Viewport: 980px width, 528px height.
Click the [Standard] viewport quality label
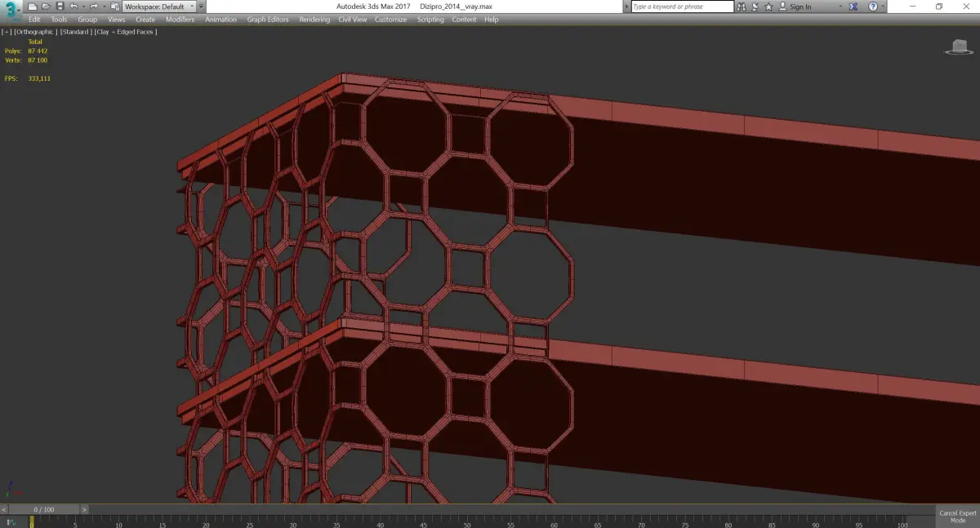point(76,32)
